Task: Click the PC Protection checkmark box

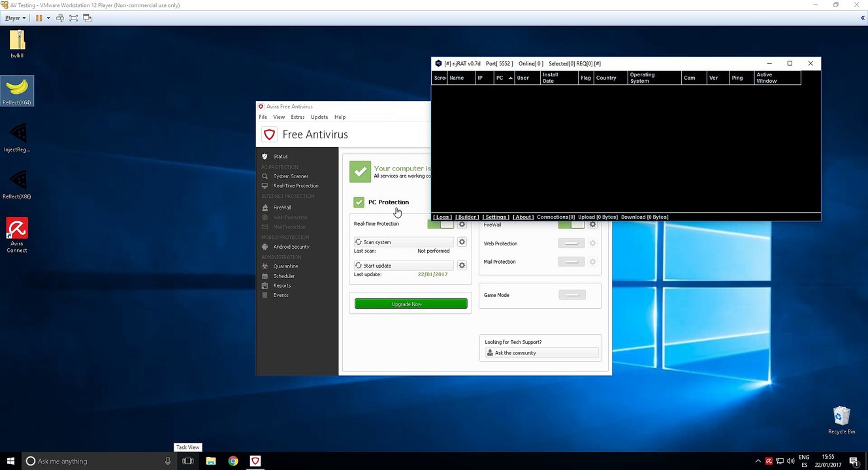Action: coord(359,202)
